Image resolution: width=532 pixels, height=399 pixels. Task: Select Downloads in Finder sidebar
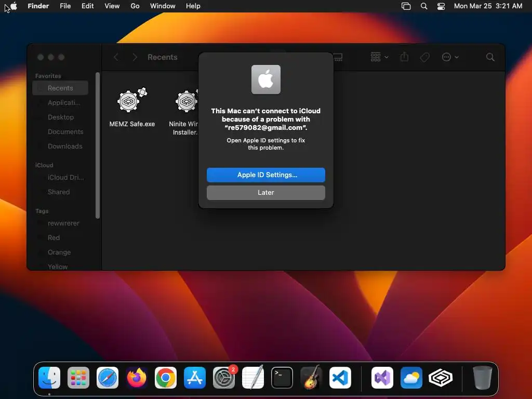pyautogui.click(x=60, y=146)
